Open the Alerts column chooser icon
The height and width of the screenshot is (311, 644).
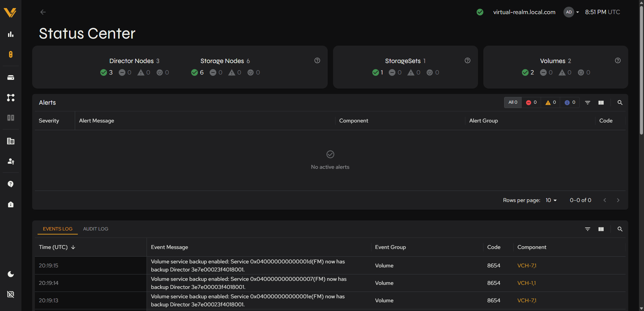click(601, 103)
